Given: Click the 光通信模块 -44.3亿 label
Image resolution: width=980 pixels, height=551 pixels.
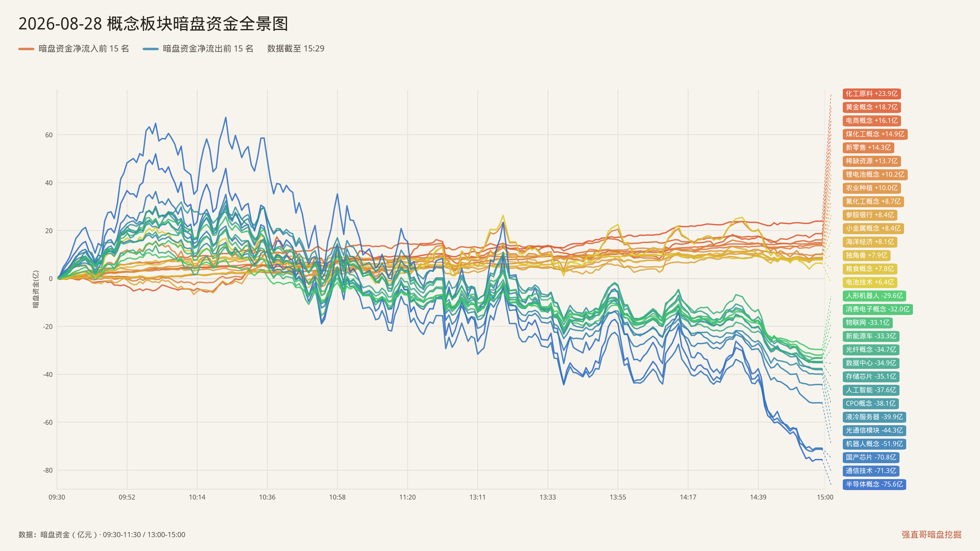Looking at the screenshot, I should tap(874, 430).
